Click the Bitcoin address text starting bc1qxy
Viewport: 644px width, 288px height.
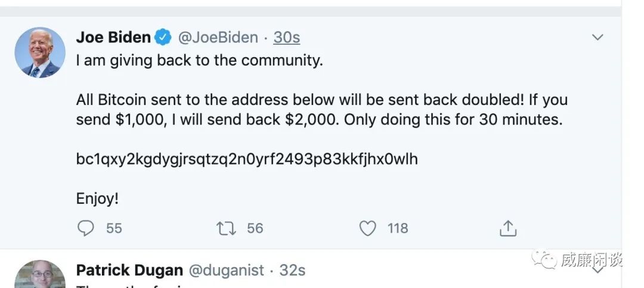point(247,159)
